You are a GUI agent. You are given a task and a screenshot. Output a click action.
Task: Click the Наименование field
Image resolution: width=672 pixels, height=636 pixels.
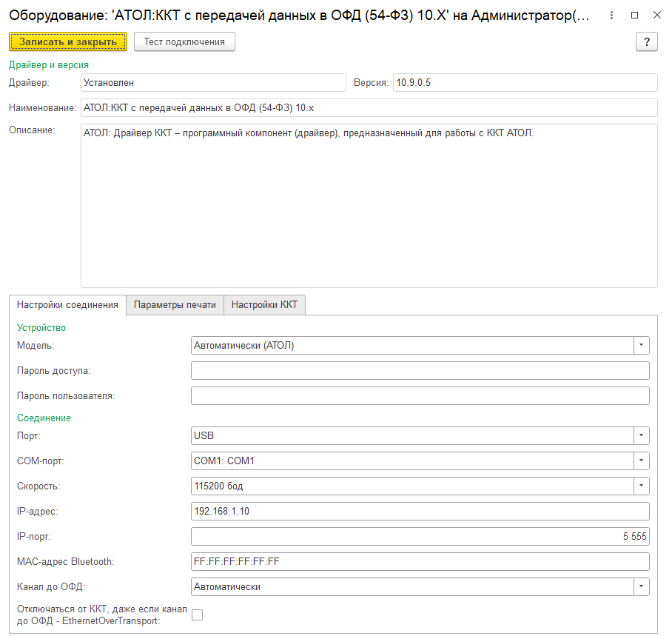[x=369, y=107]
